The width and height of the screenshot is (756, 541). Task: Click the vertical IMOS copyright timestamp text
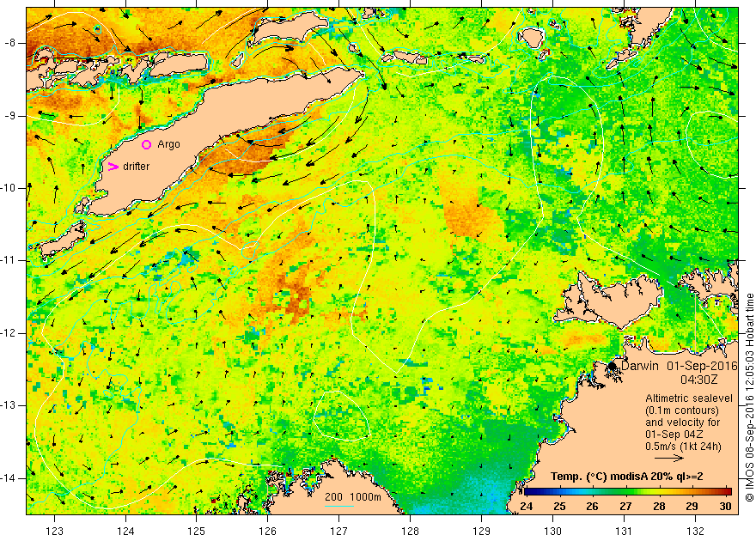point(749,398)
